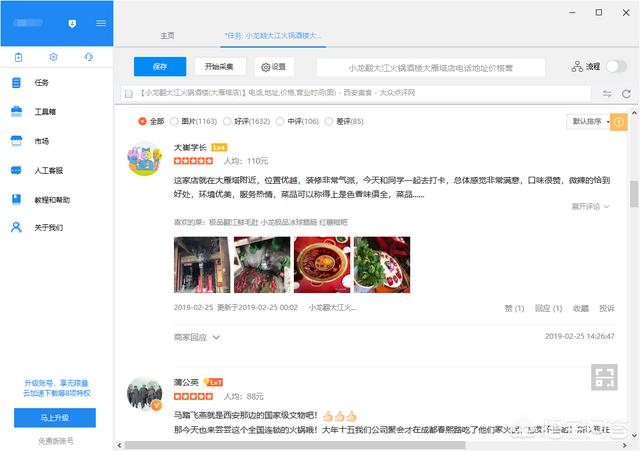Click the 小龙翻大江火... shop link under review
Screen dimensions: 640x451
click(333, 308)
